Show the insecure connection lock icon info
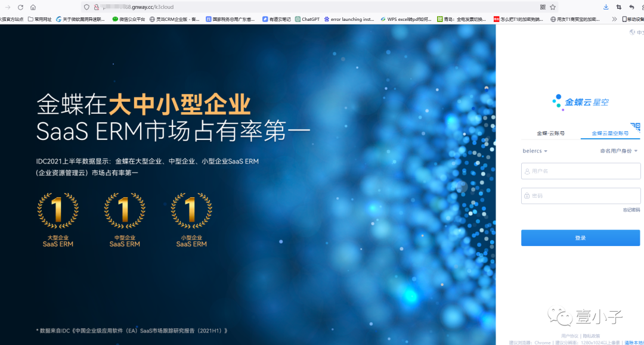644x345 pixels. (x=97, y=7)
